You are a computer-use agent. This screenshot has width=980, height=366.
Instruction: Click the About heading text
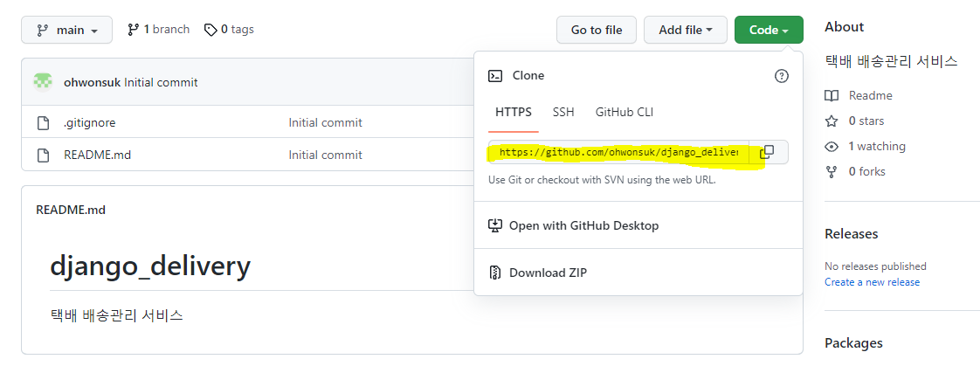pos(844,27)
